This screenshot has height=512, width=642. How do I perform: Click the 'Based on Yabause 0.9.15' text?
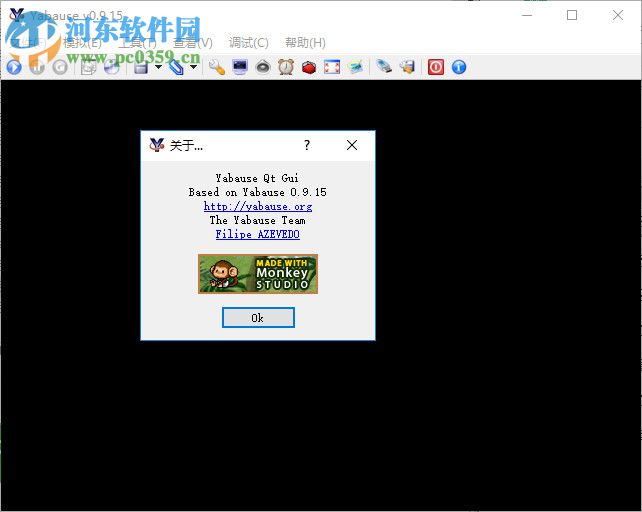click(258, 192)
